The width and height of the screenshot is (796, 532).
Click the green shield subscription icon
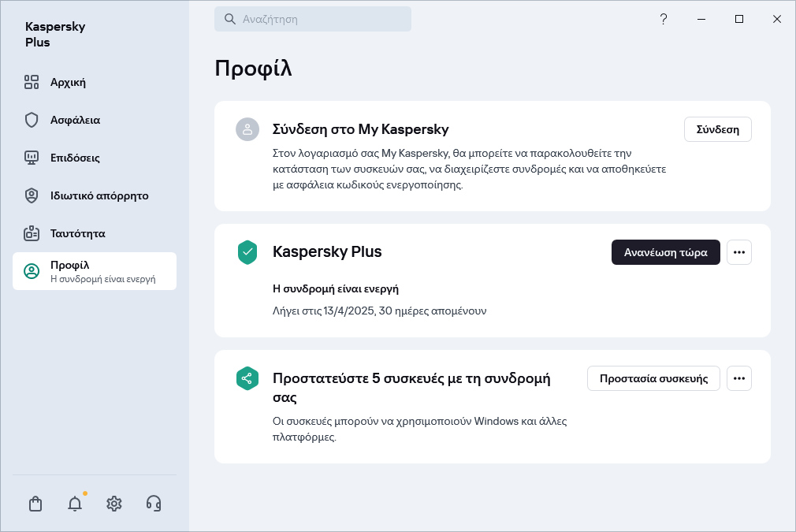(247, 252)
